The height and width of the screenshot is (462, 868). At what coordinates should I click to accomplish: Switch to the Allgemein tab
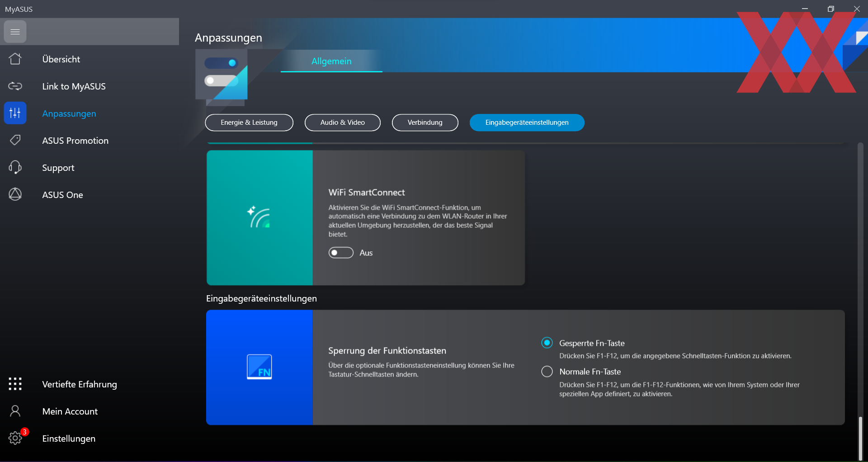(x=331, y=61)
